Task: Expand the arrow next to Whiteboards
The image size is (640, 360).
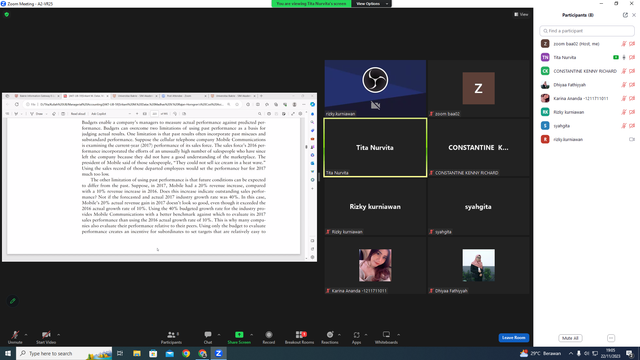Action: point(398,335)
